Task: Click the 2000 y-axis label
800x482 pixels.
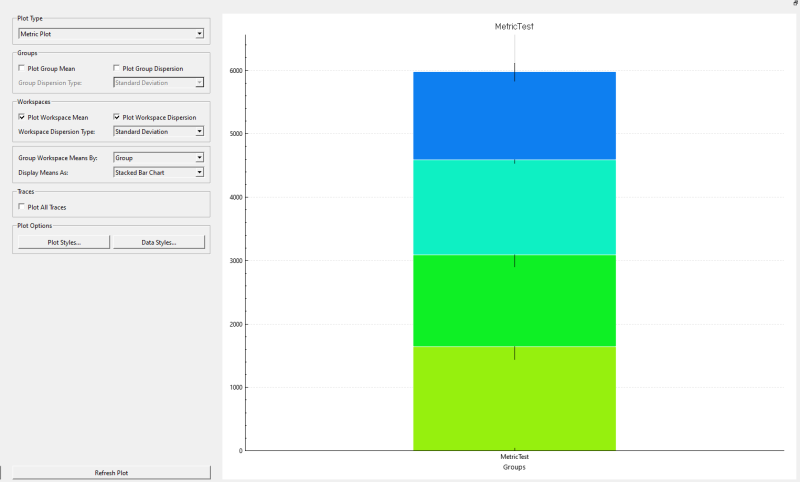Action: 236,324
